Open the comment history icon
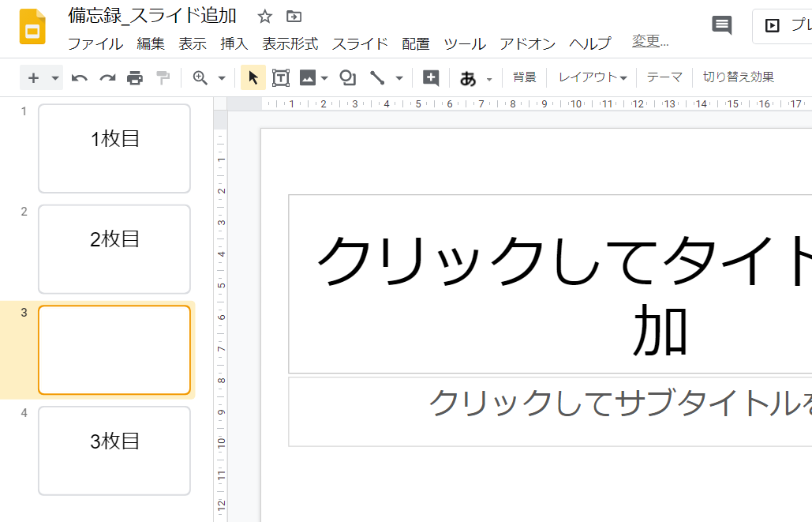 (x=721, y=24)
